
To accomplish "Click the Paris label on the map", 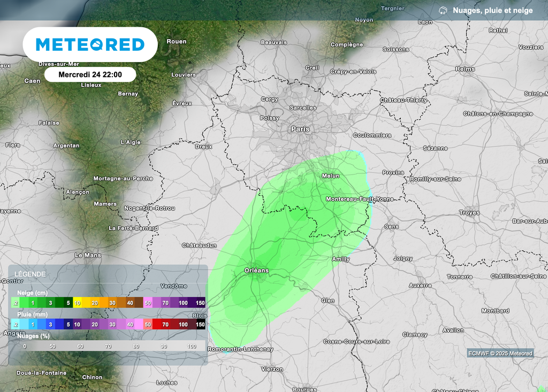I will coord(301,129).
